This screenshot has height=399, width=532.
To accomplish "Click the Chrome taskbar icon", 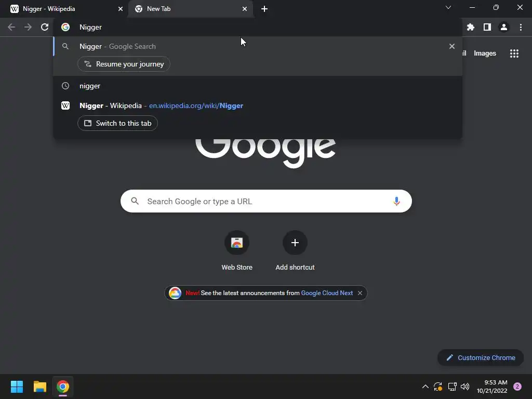I will point(63,387).
